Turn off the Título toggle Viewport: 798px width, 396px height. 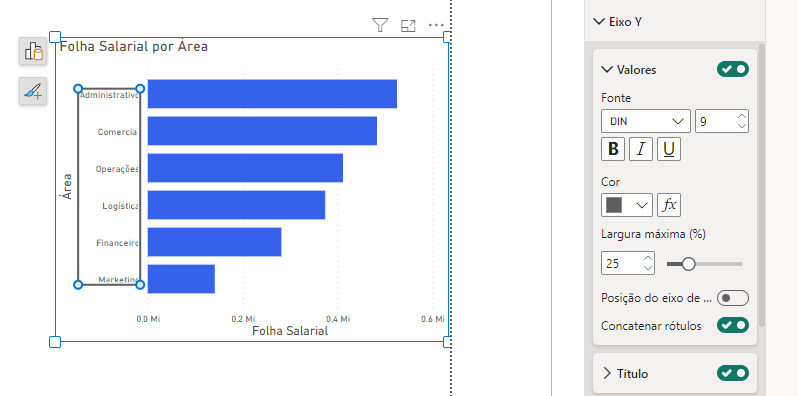(x=733, y=373)
